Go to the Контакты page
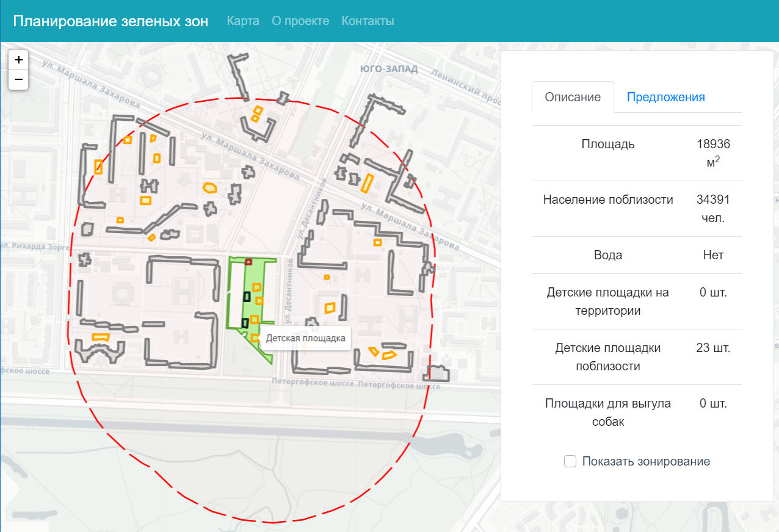 pos(368,21)
